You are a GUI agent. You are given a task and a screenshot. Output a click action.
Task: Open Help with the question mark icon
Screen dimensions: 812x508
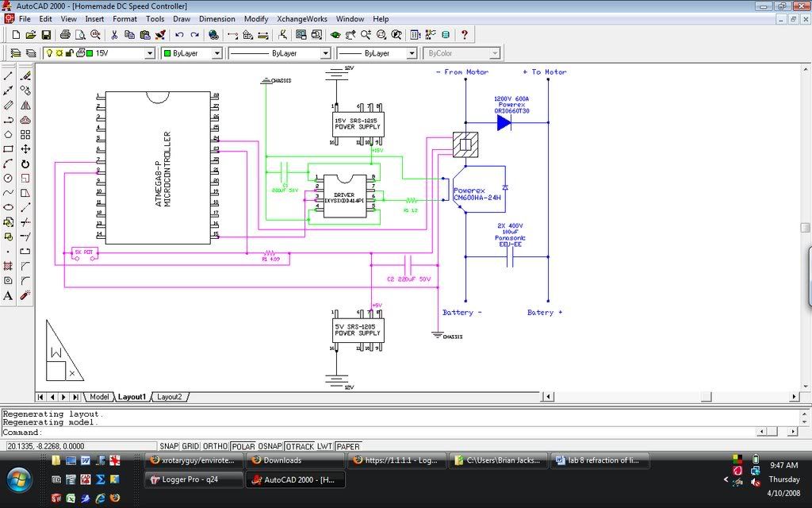click(x=464, y=35)
